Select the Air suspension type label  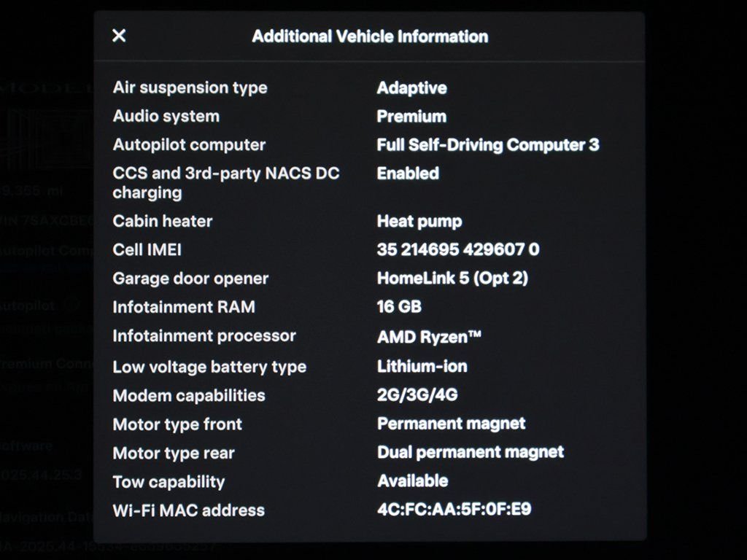[190, 88]
